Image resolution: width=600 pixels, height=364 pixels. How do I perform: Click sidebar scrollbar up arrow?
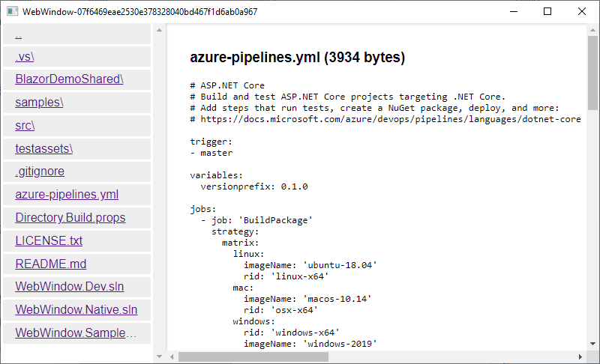(160, 30)
